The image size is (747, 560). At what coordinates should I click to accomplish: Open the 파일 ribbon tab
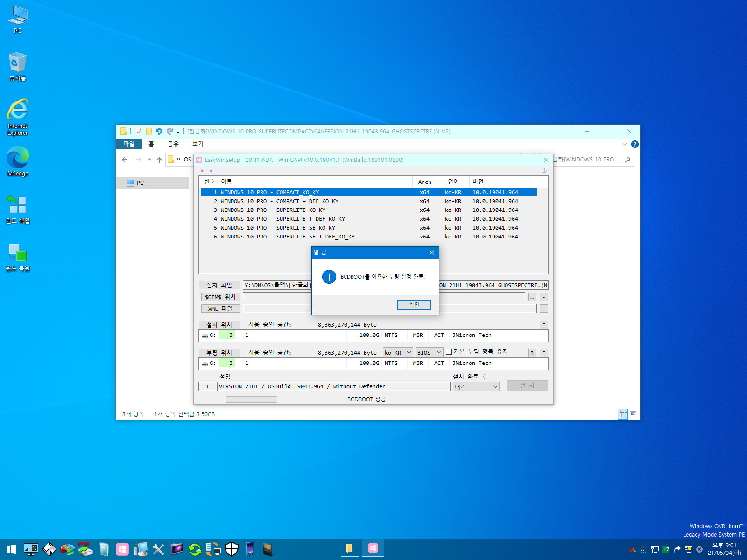pos(129,144)
